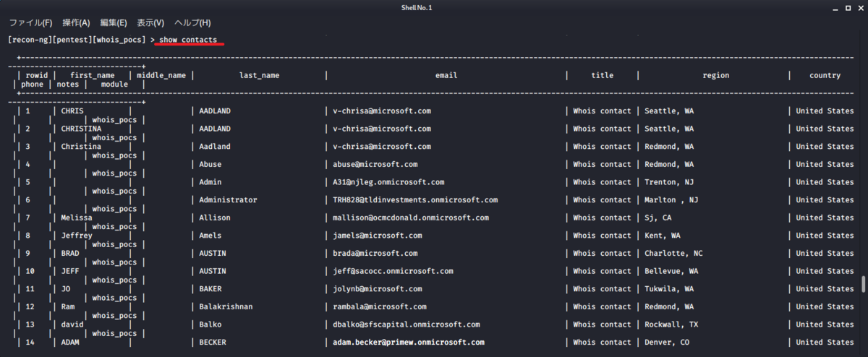The height and width of the screenshot is (357, 868).
Task: Click first name 'ADAM' in row 14
Action: click(x=70, y=343)
